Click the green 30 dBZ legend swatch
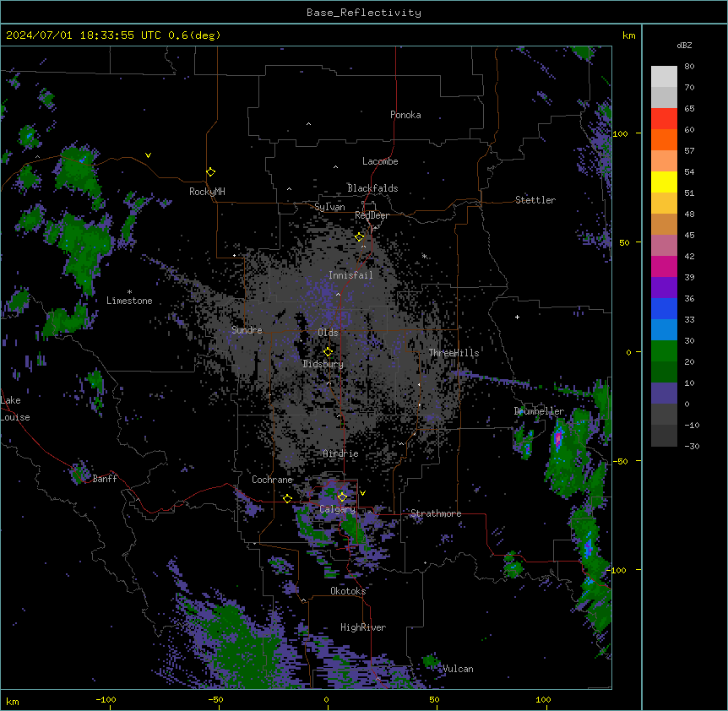The image size is (728, 711). 664,351
